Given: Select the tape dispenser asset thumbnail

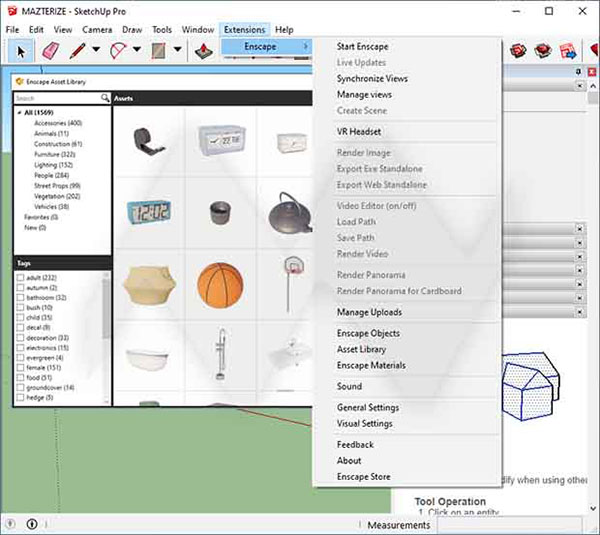Looking at the screenshot, I should 149,141.
